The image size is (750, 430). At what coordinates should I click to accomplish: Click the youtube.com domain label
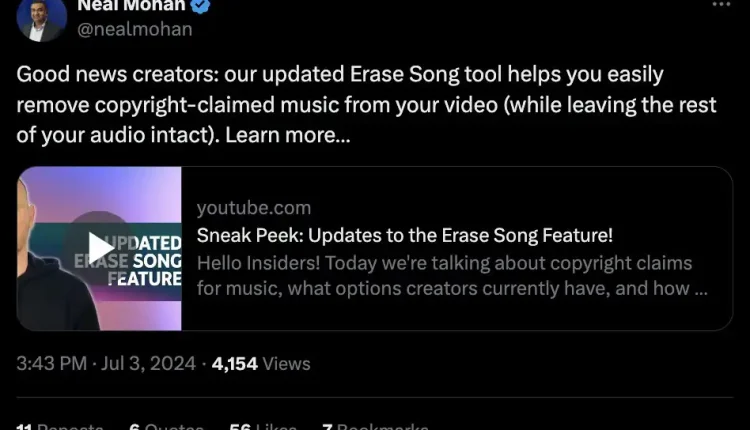(254, 208)
